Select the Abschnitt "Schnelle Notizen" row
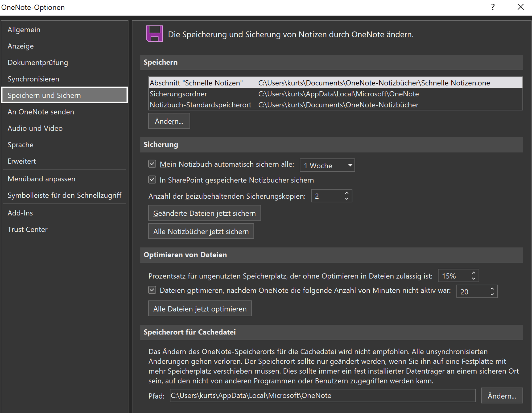 335,83
